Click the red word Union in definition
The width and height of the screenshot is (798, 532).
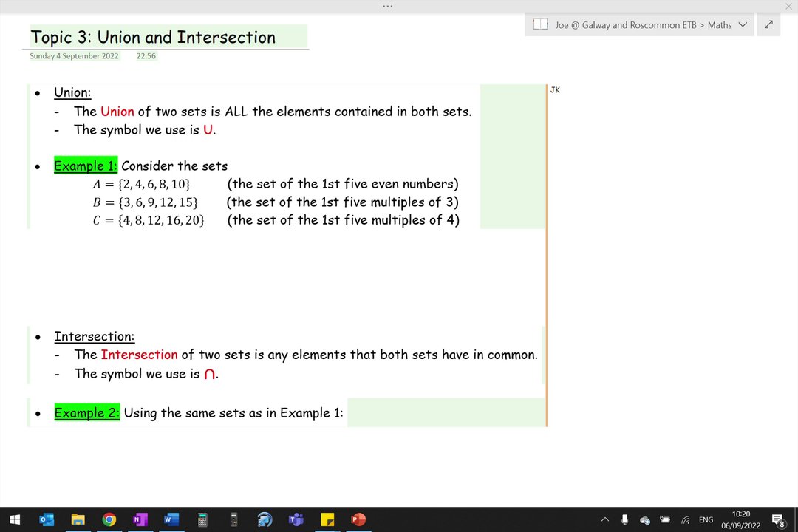[x=117, y=112]
